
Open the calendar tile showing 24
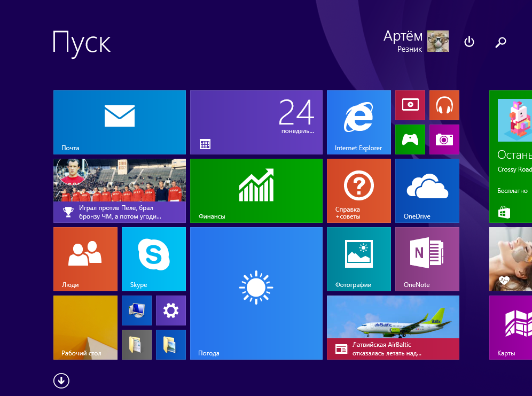(x=256, y=122)
